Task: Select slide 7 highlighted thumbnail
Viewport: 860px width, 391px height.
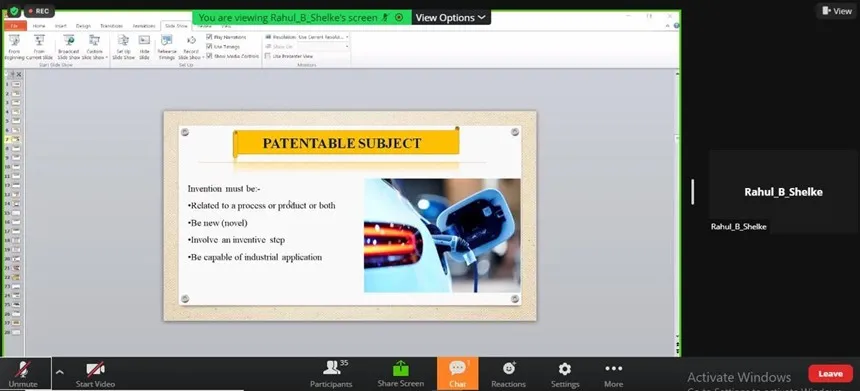Action: (16, 139)
